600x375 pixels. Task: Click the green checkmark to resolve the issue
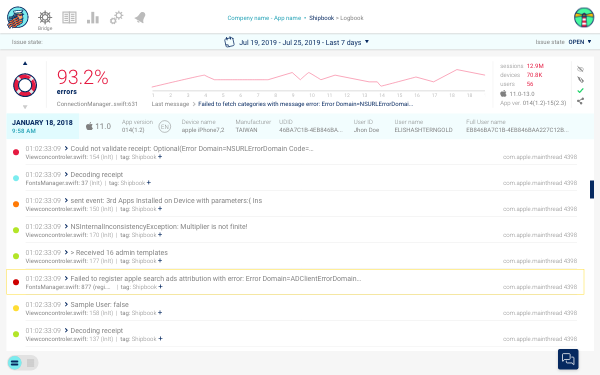(x=580, y=90)
